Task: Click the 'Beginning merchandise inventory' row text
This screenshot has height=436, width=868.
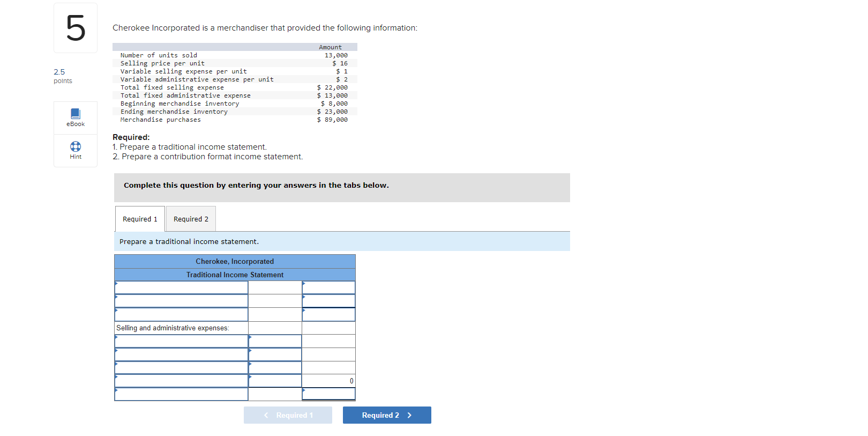Action: click(x=180, y=104)
